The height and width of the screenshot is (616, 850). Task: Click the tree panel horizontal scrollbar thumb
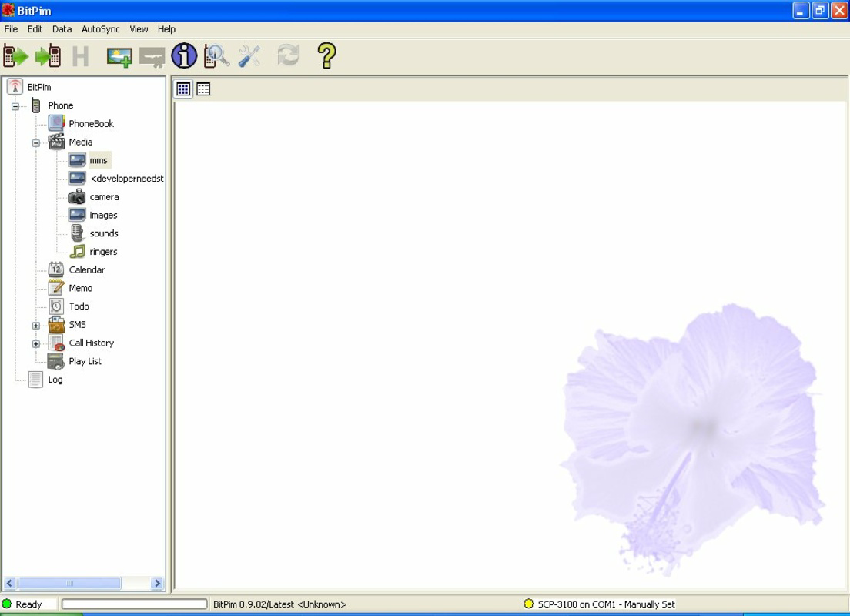click(70, 584)
